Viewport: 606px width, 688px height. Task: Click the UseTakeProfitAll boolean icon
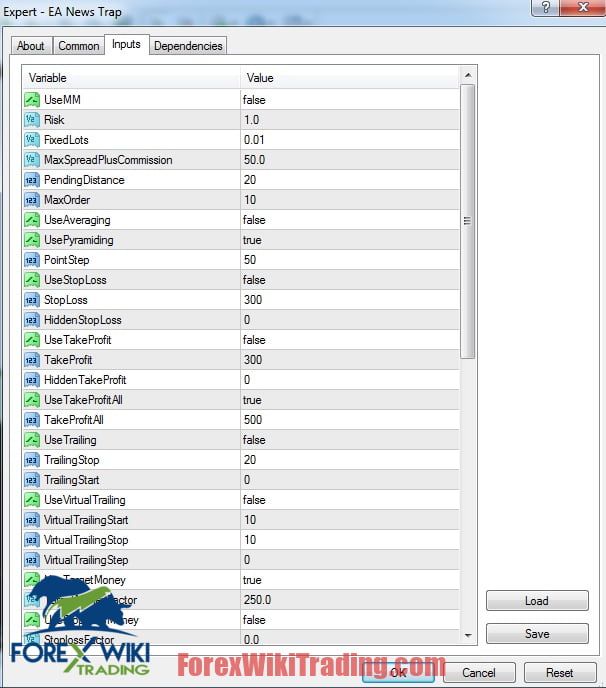pos(32,400)
